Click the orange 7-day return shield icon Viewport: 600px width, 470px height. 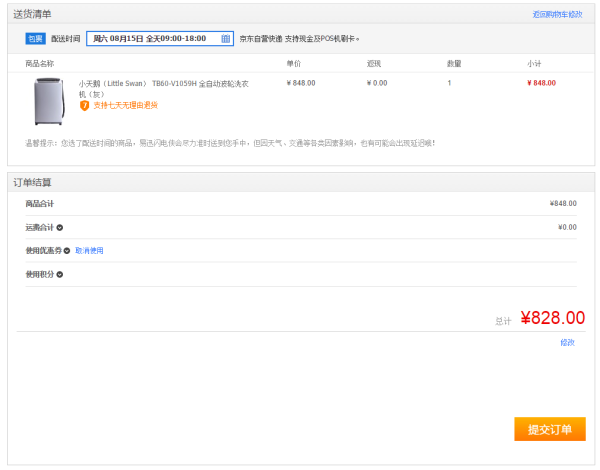84,106
